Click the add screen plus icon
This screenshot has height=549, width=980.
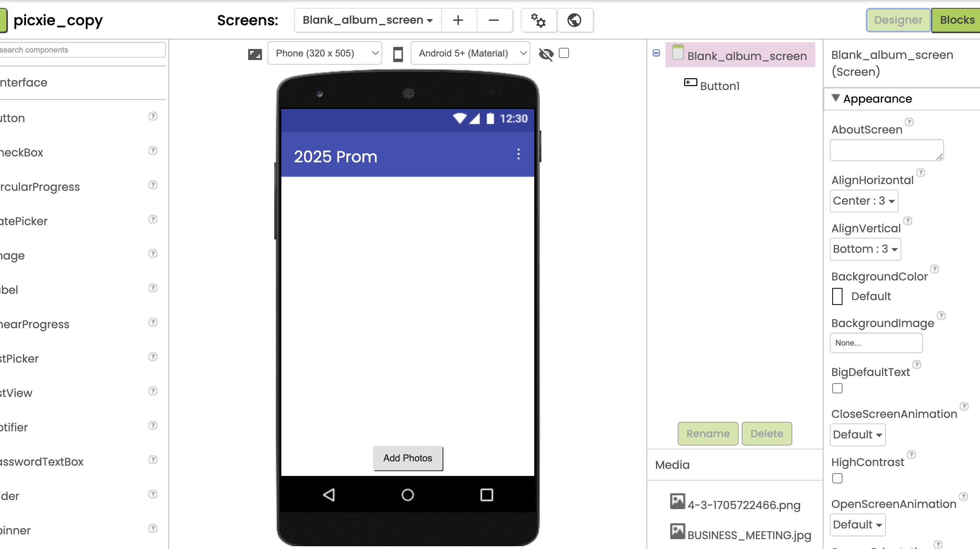(x=458, y=20)
